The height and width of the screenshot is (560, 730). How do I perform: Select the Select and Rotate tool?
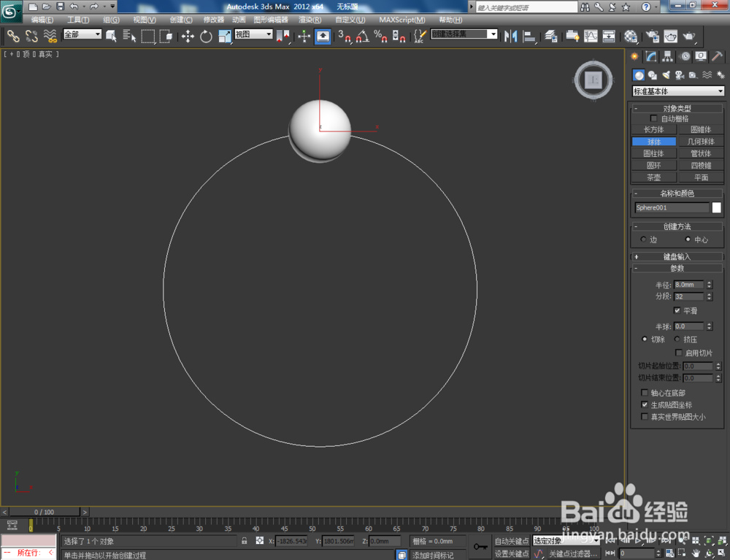coord(207,37)
